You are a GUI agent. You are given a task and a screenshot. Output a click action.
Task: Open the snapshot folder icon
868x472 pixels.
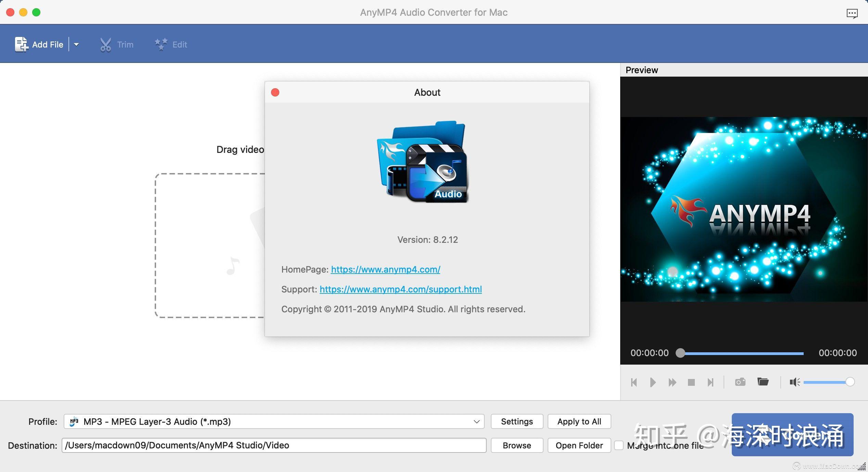tap(763, 382)
